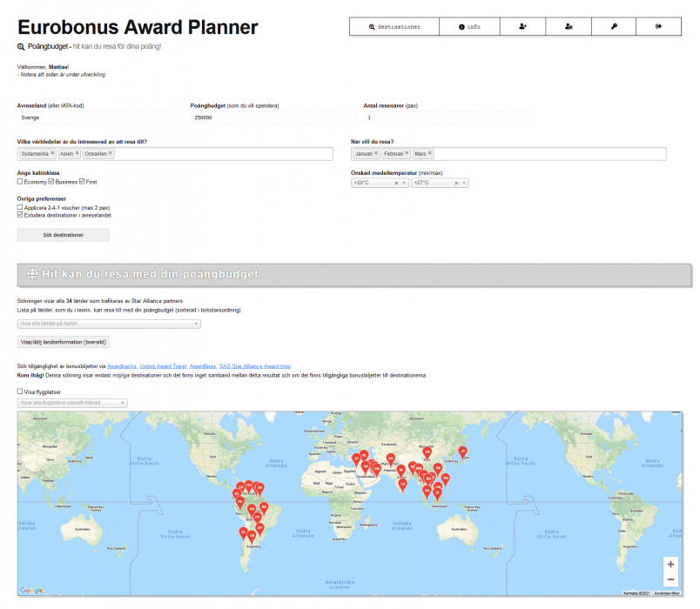Enable the Economy cabin class checkbox

pyautogui.click(x=20, y=182)
